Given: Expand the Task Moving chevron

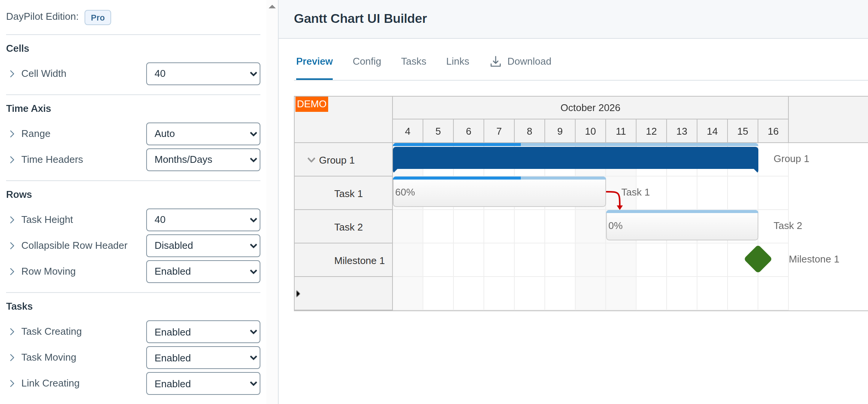Looking at the screenshot, I should coord(12,358).
